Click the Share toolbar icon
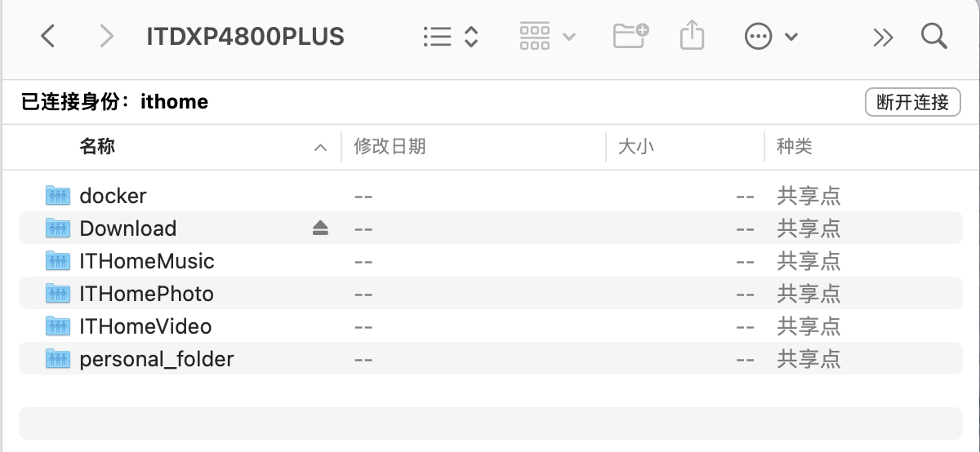 pos(692,37)
